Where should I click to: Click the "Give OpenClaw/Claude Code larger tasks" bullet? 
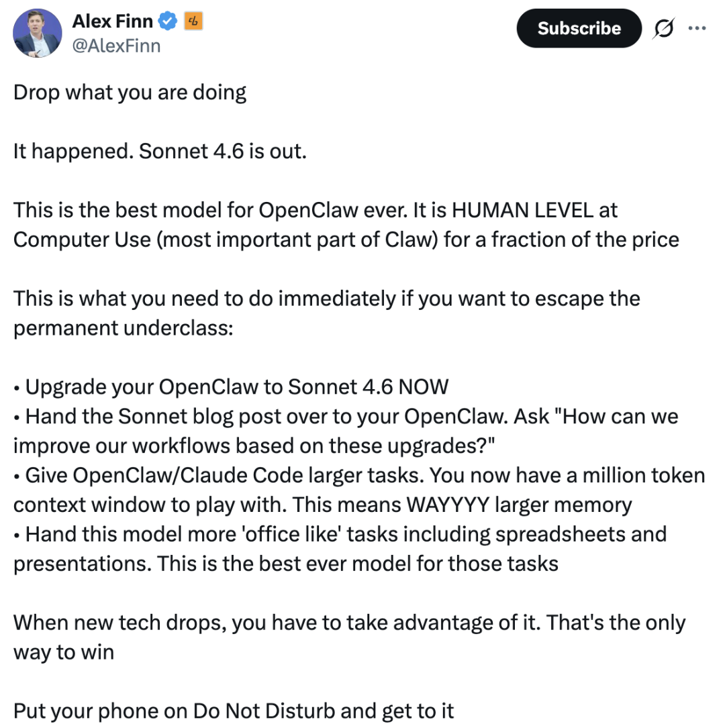coord(222,476)
